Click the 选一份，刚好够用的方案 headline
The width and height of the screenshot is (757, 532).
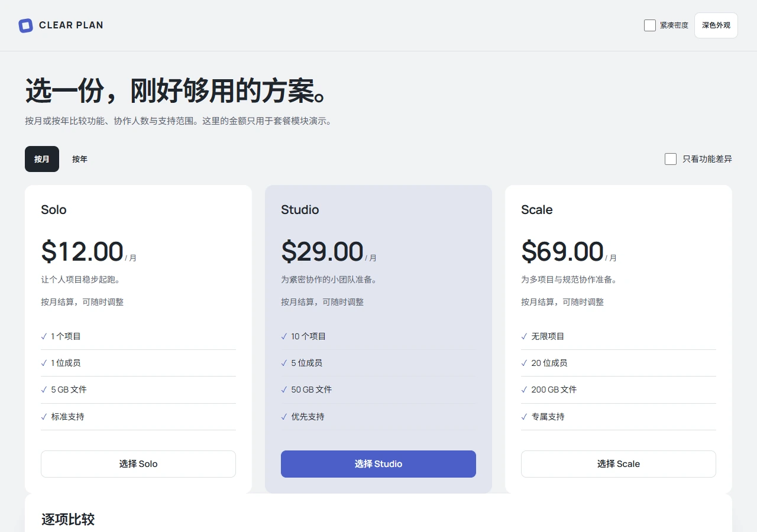pyautogui.click(x=177, y=91)
